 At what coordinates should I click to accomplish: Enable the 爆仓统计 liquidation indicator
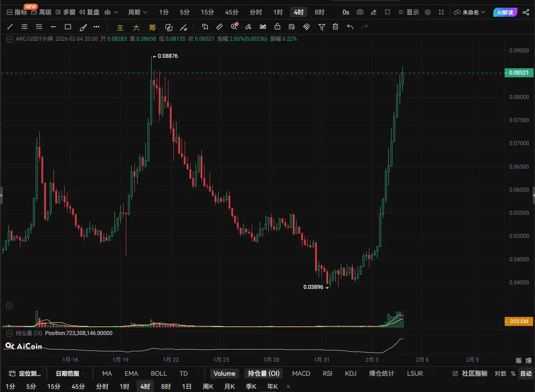[382, 373]
